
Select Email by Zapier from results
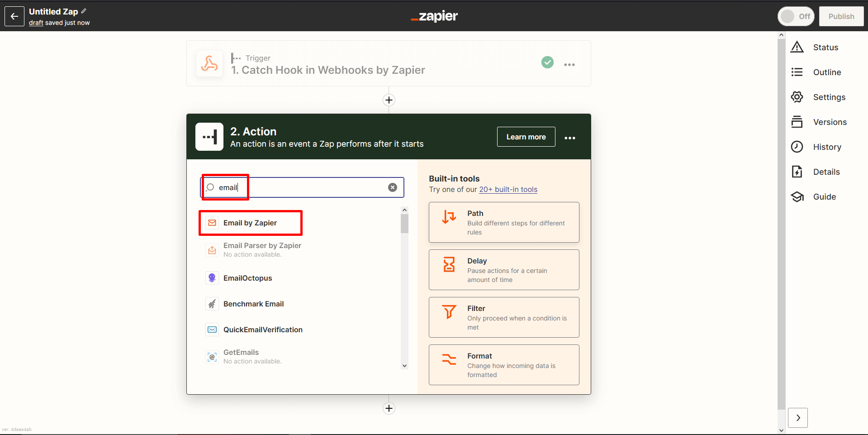coord(250,223)
